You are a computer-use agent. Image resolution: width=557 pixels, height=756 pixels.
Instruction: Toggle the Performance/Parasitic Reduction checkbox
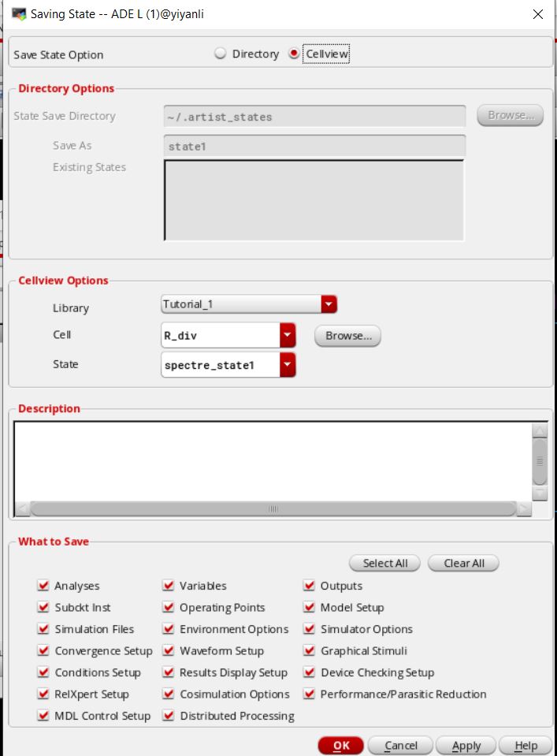point(309,694)
